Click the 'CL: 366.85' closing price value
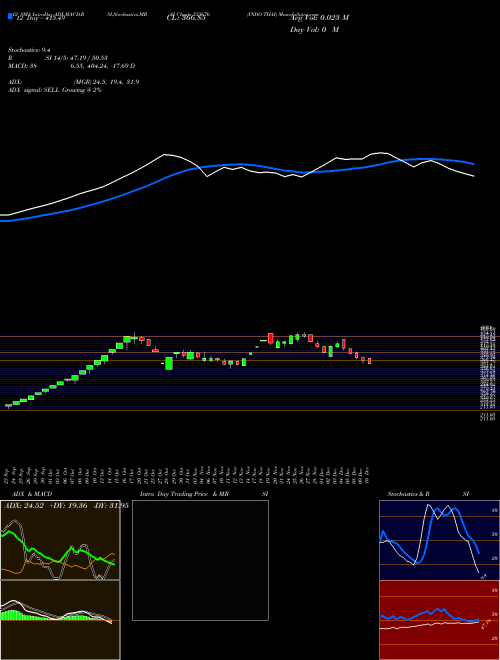The height and width of the screenshot is (660, 500). [x=186, y=18]
